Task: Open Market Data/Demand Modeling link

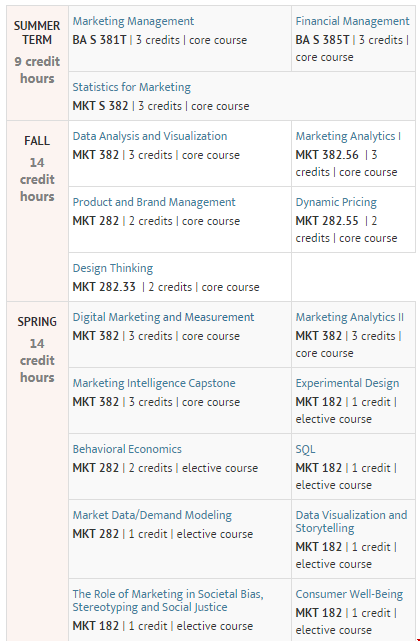Action: point(152,515)
